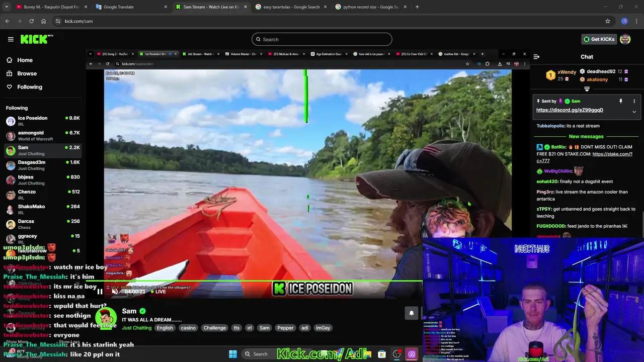Viewport: 644px width, 362px height.
Task: Open the Kick hamburger sidebar menu
Action: 11,39
